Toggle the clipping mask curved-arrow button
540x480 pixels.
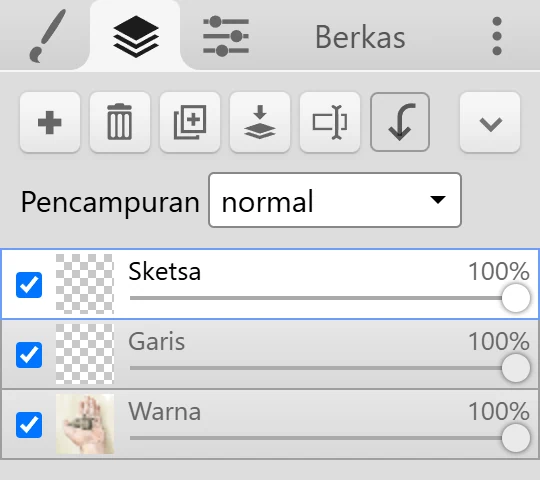[400, 122]
